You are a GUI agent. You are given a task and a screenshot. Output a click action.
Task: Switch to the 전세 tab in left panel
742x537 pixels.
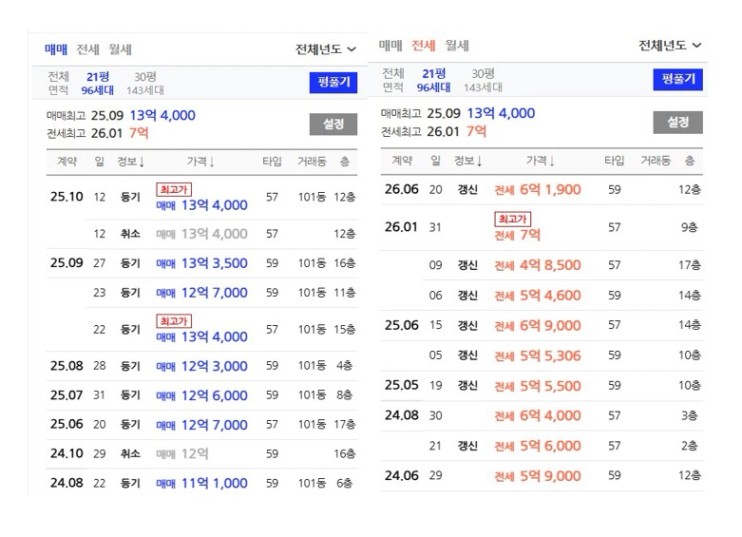click(x=88, y=49)
